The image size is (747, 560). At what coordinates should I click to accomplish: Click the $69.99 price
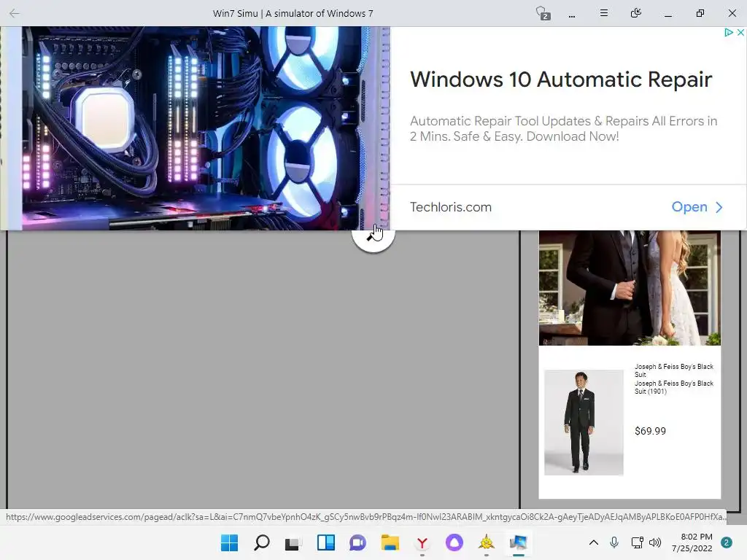coord(650,431)
